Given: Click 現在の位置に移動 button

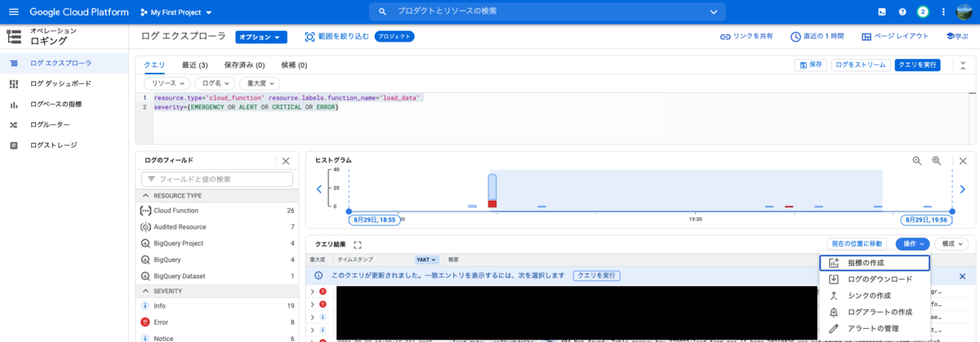Looking at the screenshot, I should (x=856, y=243).
